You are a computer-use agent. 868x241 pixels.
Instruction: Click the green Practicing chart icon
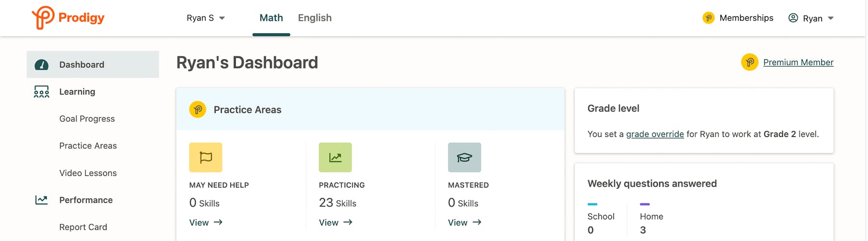point(335,158)
